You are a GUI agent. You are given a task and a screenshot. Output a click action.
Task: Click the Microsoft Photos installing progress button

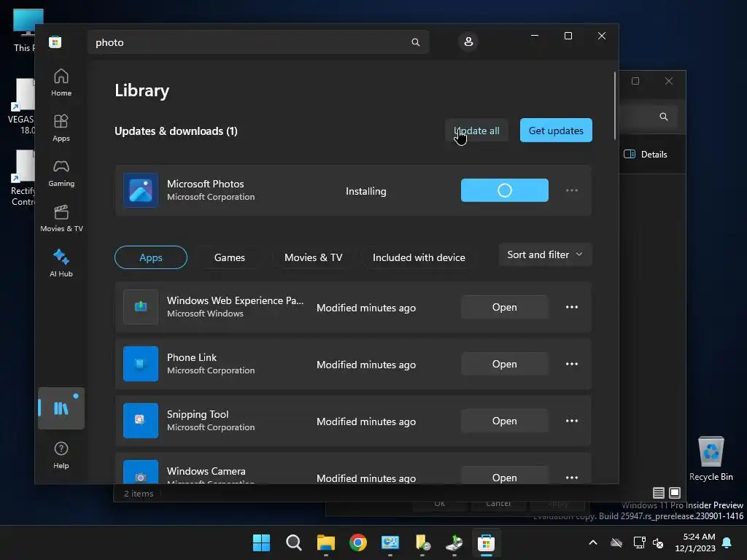[x=505, y=190]
